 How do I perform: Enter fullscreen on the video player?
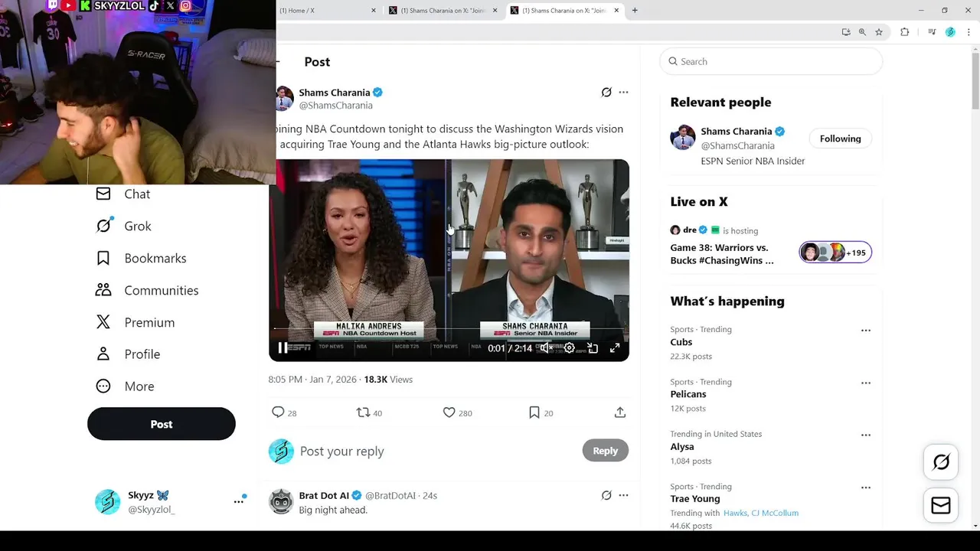click(x=614, y=348)
